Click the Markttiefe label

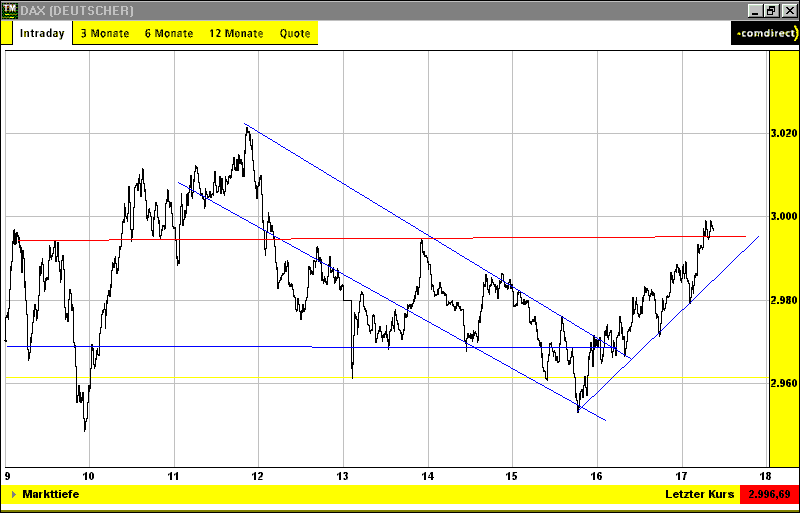(x=51, y=494)
